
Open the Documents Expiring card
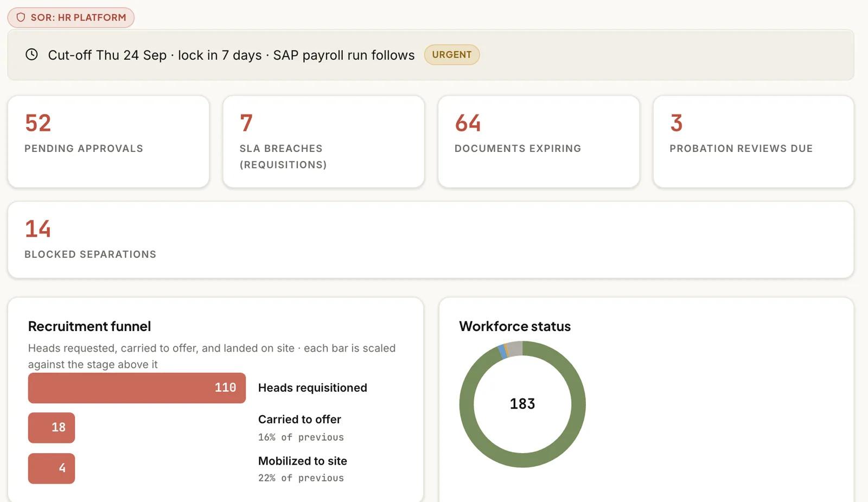click(x=539, y=142)
